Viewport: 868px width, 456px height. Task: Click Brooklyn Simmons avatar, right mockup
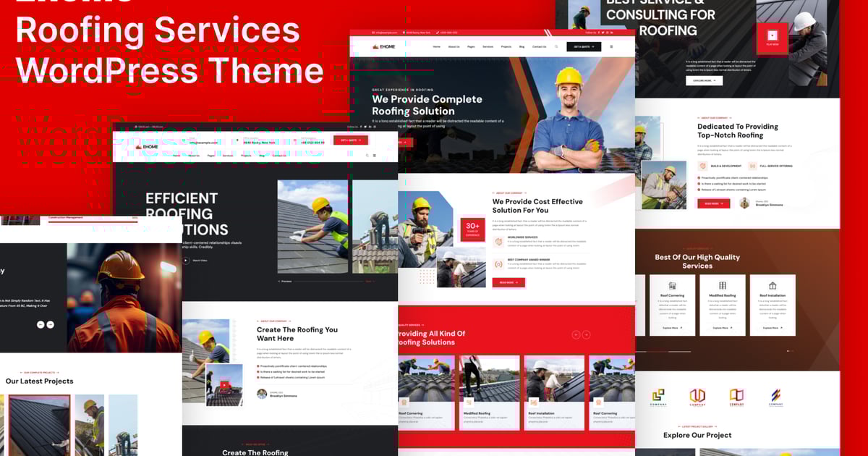click(744, 203)
